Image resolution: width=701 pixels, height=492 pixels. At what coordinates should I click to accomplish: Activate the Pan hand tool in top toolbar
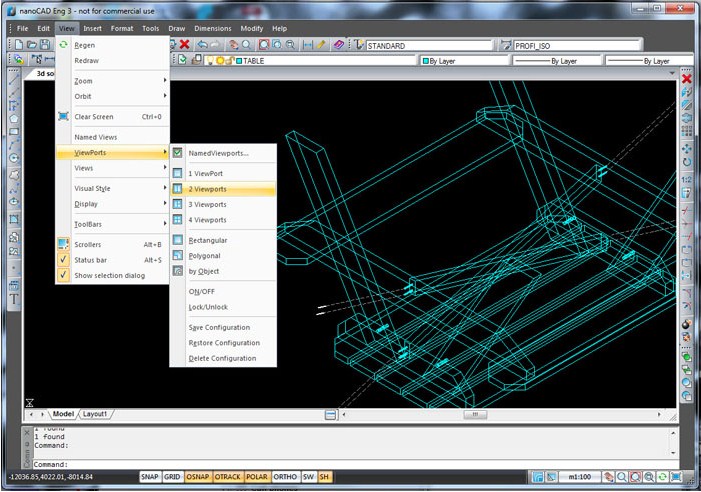click(x=233, y=44)
